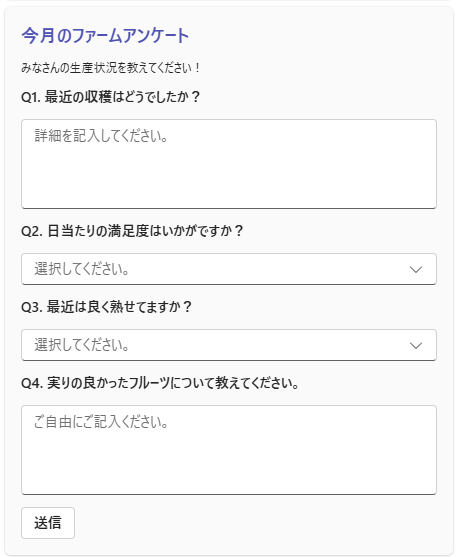
Task: Open the Q2 日当たり satisfaction dropdown
Action: tap(229, 269)
